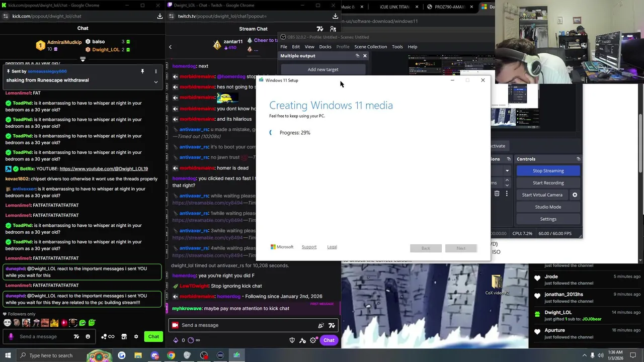Click the purple Twitch Chat send button
Image resolution: width=644 pixels, height=362 pixels.
pyautogui.click(x=329, y=340)
